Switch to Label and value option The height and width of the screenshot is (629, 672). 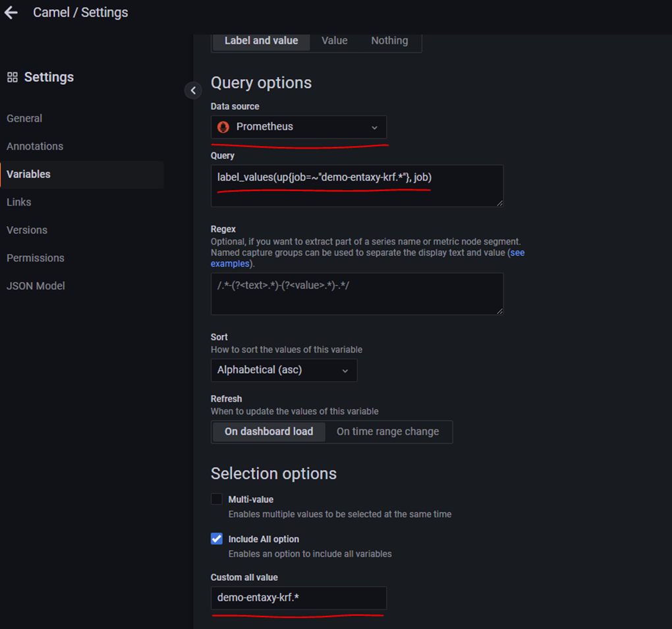[261, 41]
